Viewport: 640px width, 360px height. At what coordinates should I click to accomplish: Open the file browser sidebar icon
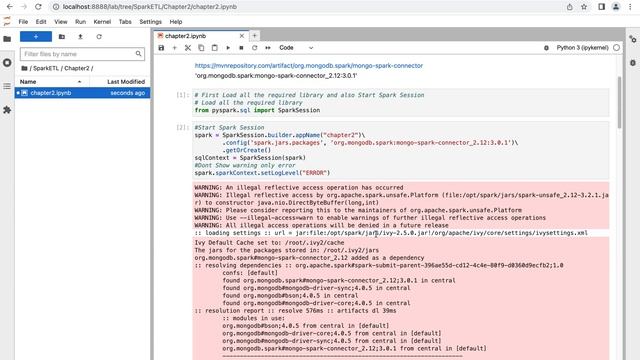click(x=7, y=39)
